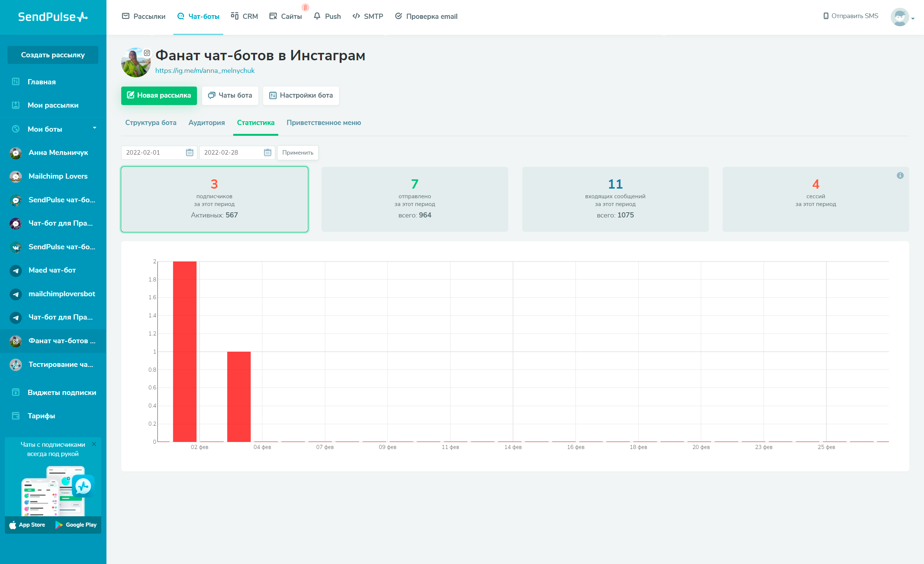
Task: Click Instagram badge on header avatar
Action: click(x=147, y=53)
